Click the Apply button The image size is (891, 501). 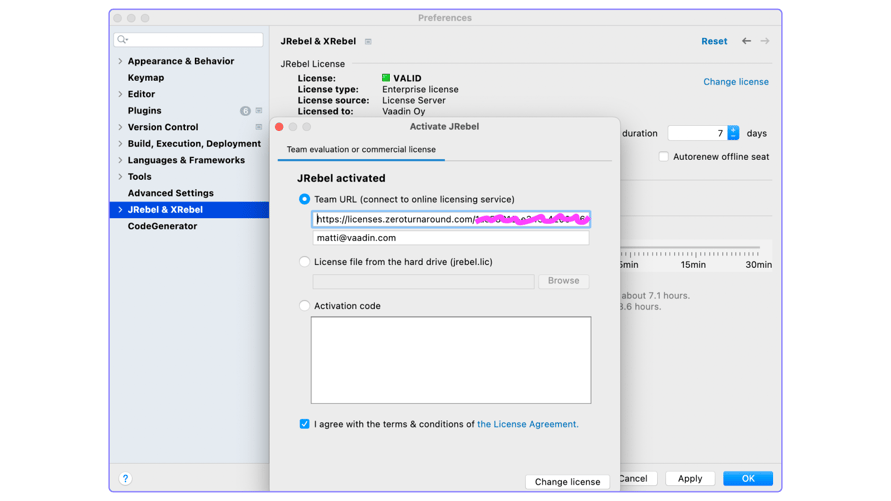(x=690, y=478)
